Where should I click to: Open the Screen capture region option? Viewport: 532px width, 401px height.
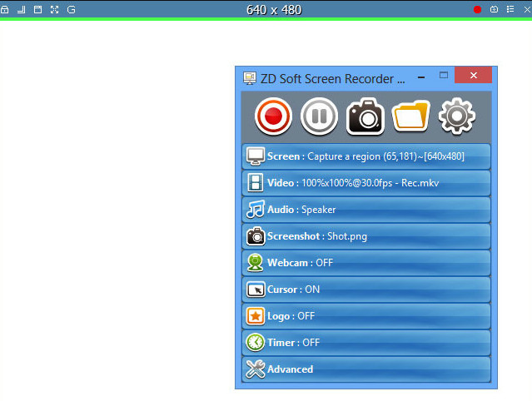pos(366,156)
